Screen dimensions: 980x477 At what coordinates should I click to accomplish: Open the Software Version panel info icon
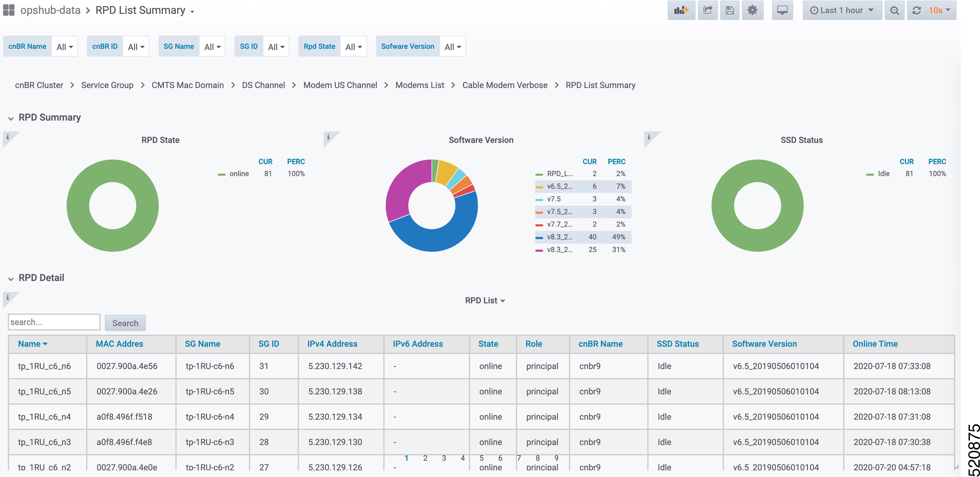tap(328, 137)
